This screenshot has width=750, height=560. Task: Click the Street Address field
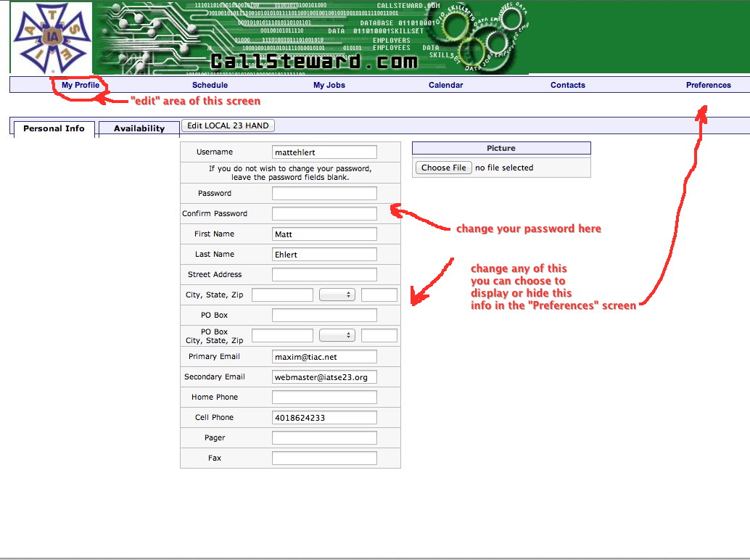click(324, 274)
